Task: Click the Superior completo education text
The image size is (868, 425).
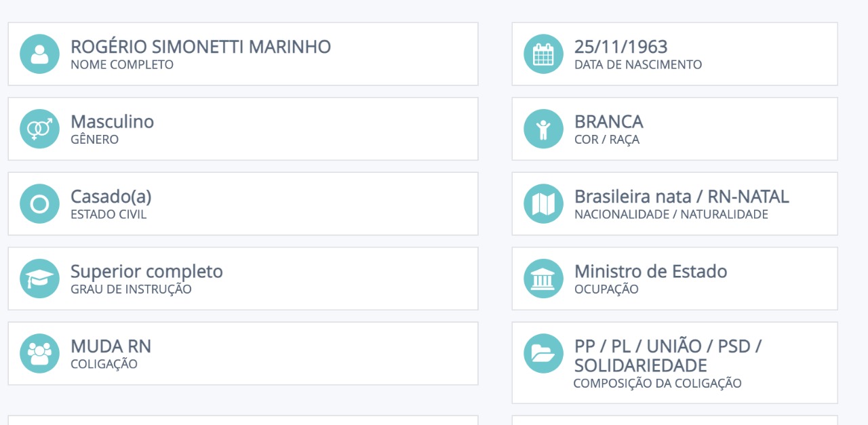Action: tap(146, 272)
